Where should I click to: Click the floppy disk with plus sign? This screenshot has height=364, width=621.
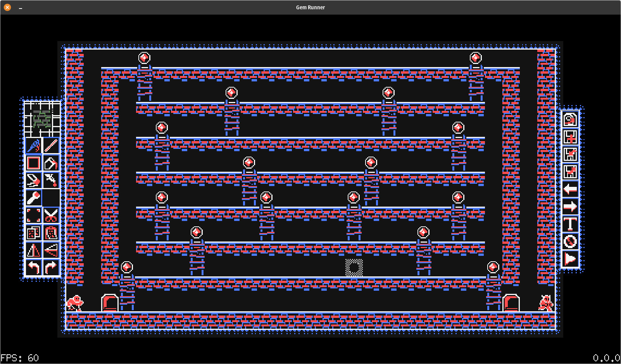pos(570,137)
